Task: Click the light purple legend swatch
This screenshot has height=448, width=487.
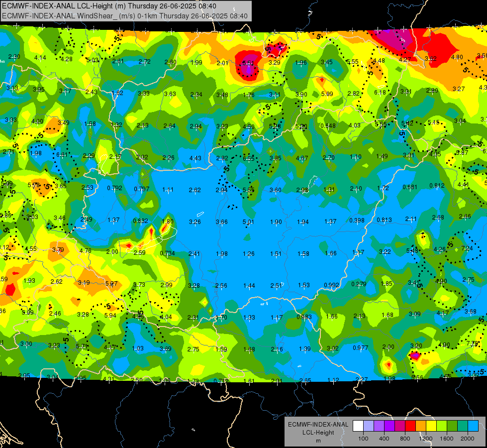Action: tap(379, 426)
